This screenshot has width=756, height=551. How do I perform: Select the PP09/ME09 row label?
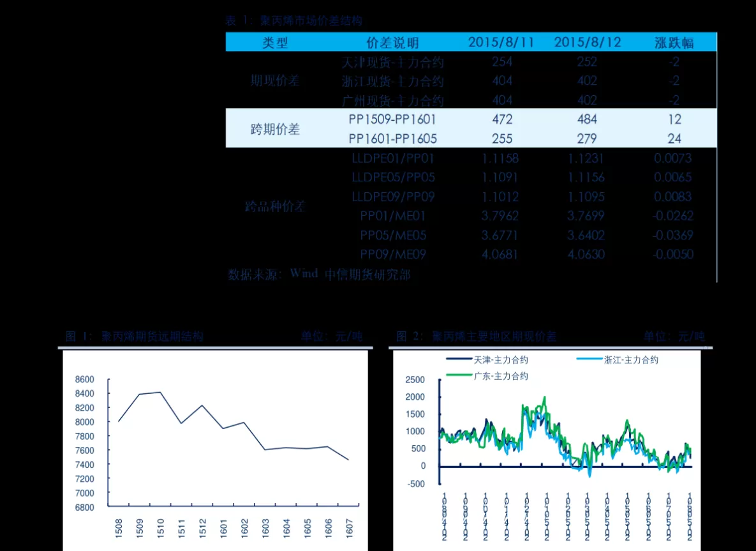[x=393, y=254]
